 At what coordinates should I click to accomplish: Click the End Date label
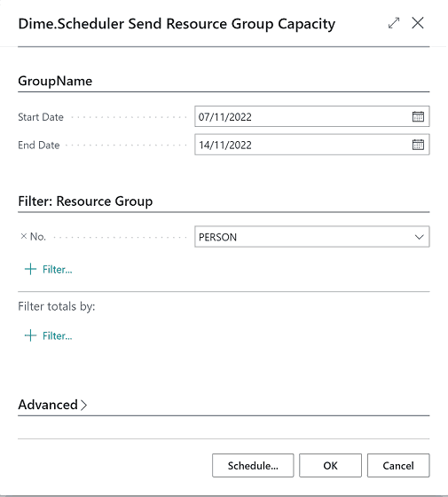[x=39, y=145]
